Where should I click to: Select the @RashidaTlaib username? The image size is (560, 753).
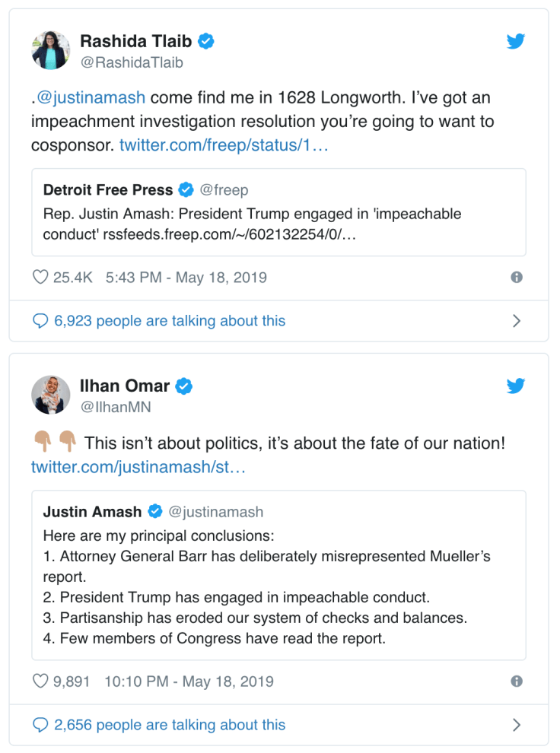130,63
